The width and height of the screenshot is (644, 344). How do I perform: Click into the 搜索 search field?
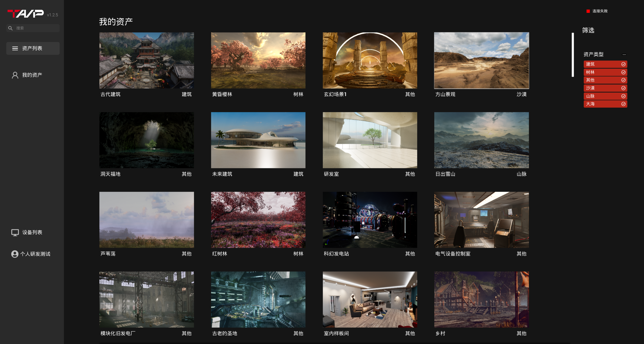click(x=33, y=28)
